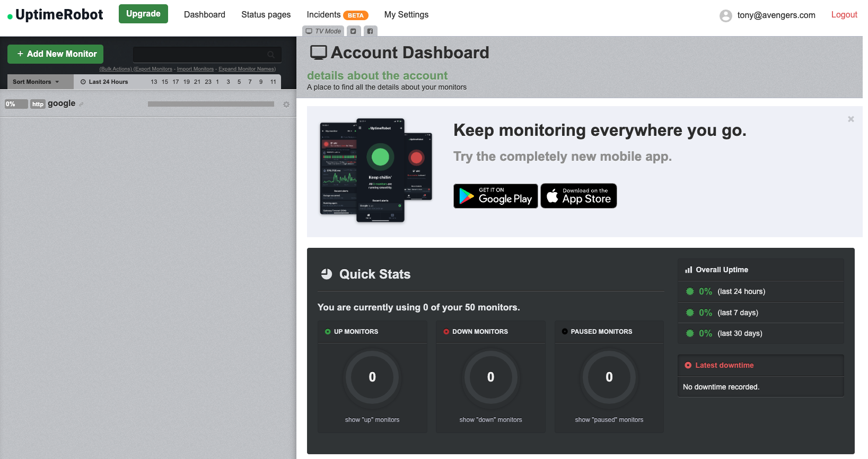The height and width of the screenshot is (459, 868).
Task: Open the Bulk Actions link
Action: [x=116, y=69]
